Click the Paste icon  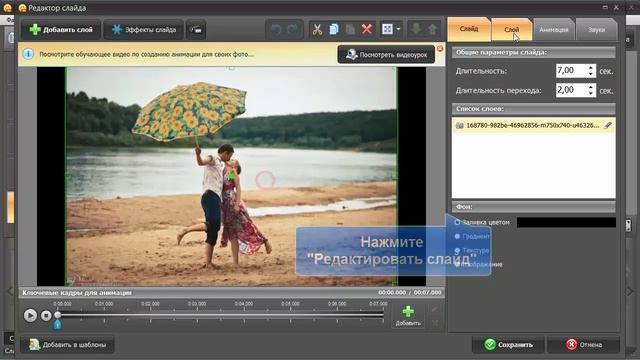(350, 29)
